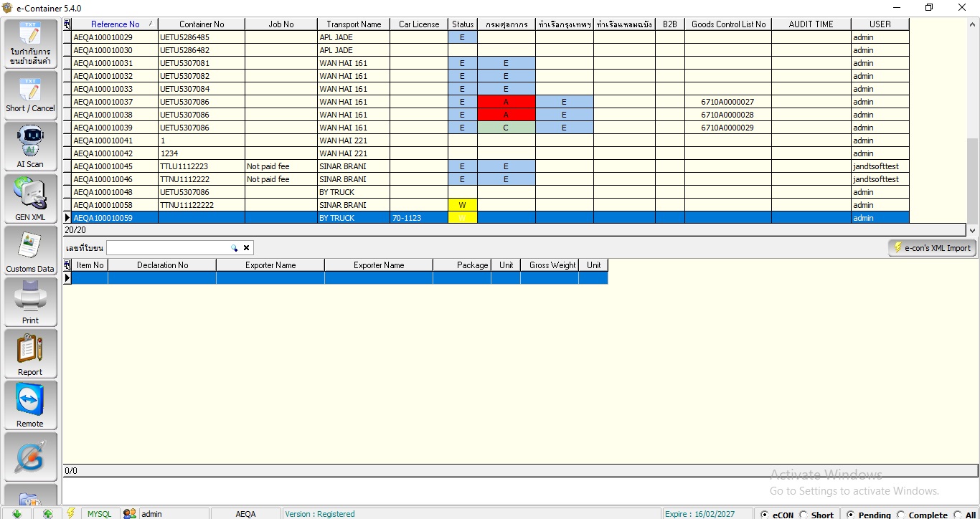Select the Complete radio button
The height and width of the screenshot is (519, 980).
[901, 515]
